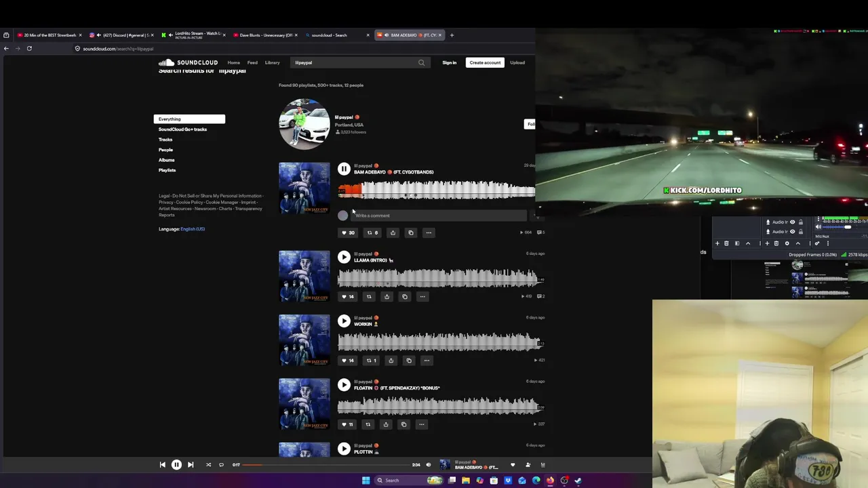Toggle repeat in player bar
The width and height of the screenshot is (868, 488).
coord(221,465)
